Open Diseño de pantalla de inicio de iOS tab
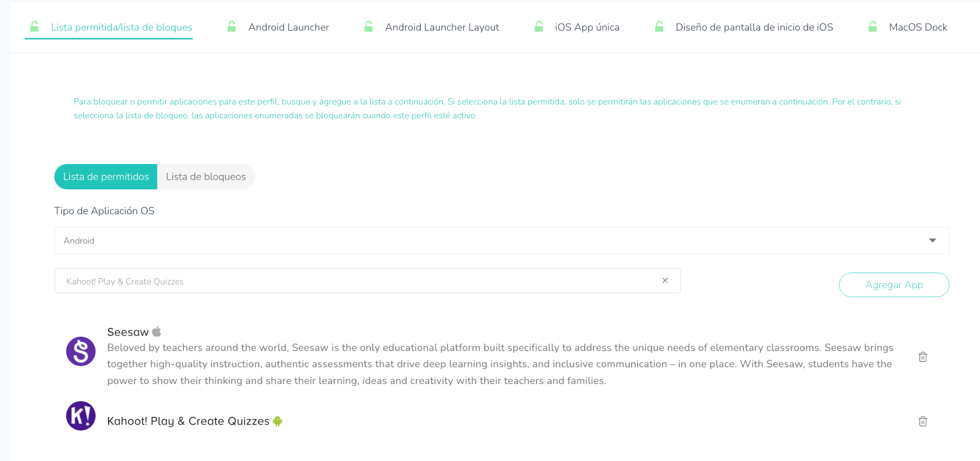This screenshot has height=461, width=980. pyautogui.click(x=754, y=27)
